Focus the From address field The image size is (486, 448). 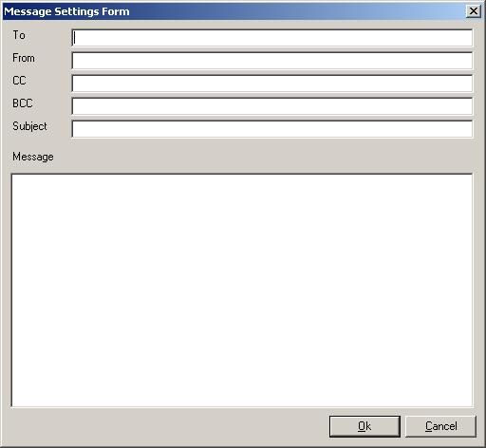coord(272,61)
